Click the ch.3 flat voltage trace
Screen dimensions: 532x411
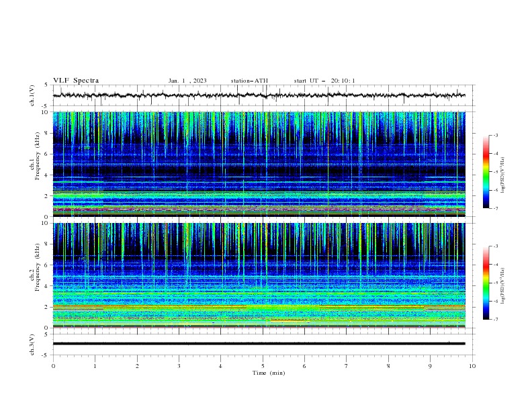259,344
